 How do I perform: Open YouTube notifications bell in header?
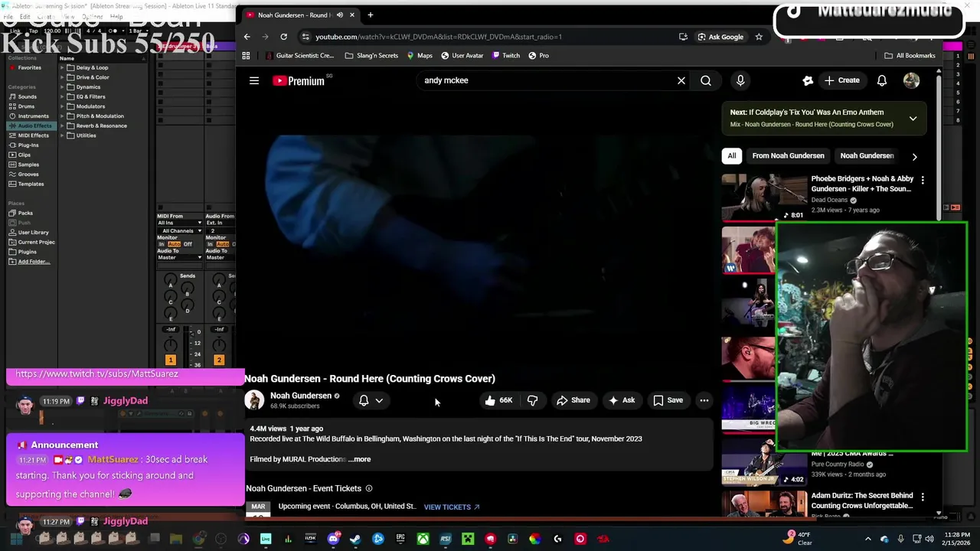click(x=882, y=80)
